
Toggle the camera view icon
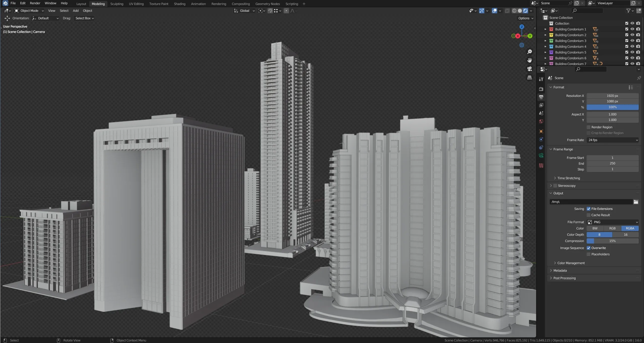(530, 69)
